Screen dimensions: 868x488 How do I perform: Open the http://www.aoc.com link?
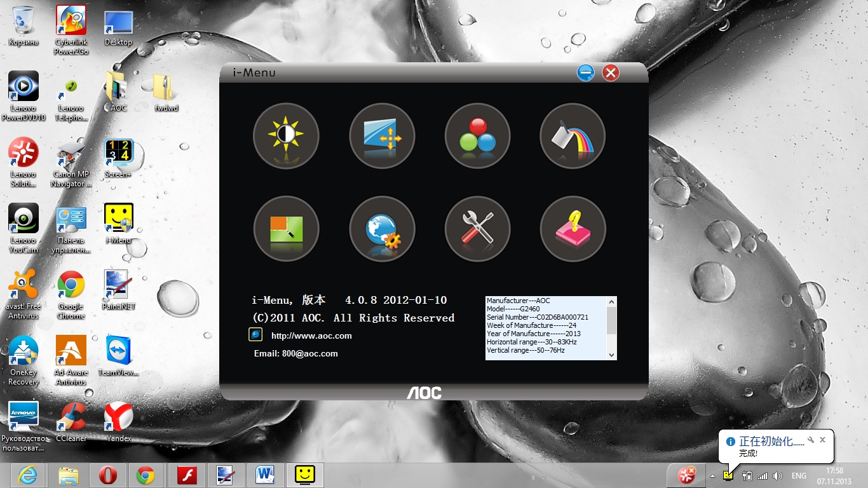[311, 335]
